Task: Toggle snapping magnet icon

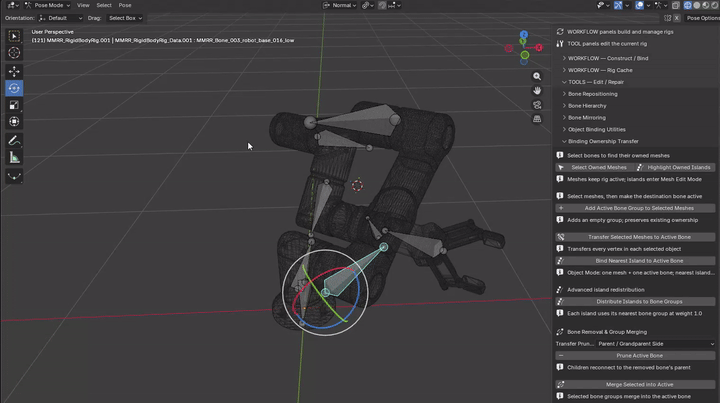Action: click(x=382, y=5)
